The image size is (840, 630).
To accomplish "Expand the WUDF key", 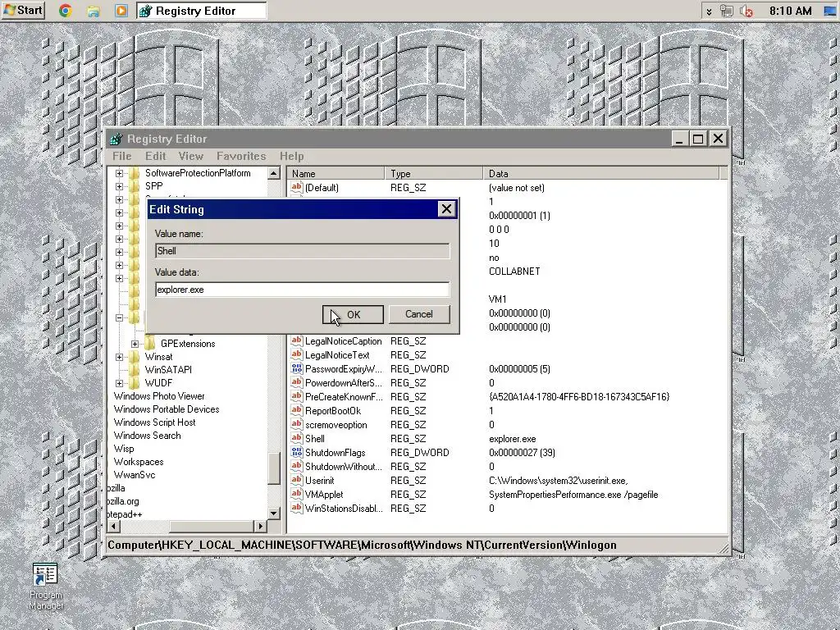I will click(120, 384).
